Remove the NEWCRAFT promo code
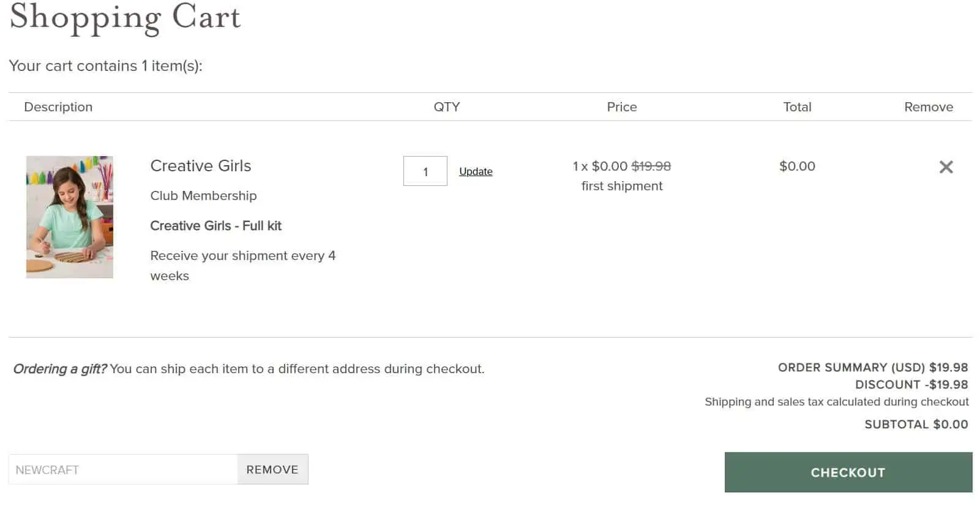The height and width of the screenshot is (509, 980). [272, 469]
